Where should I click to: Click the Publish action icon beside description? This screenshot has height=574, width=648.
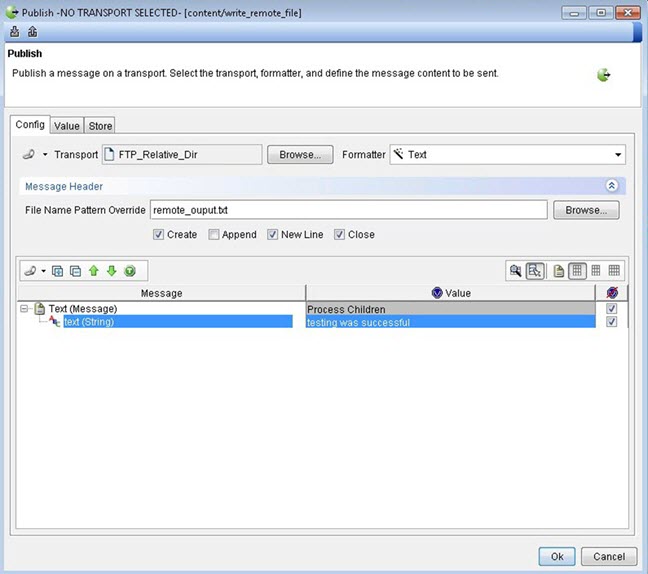(604, 75)
